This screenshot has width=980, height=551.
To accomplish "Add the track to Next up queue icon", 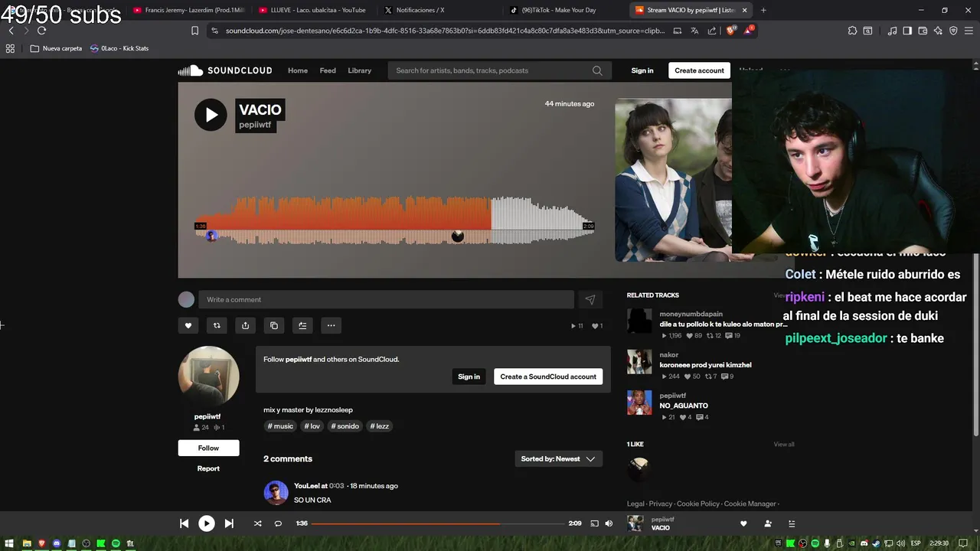I will click(x=302, y=325).
